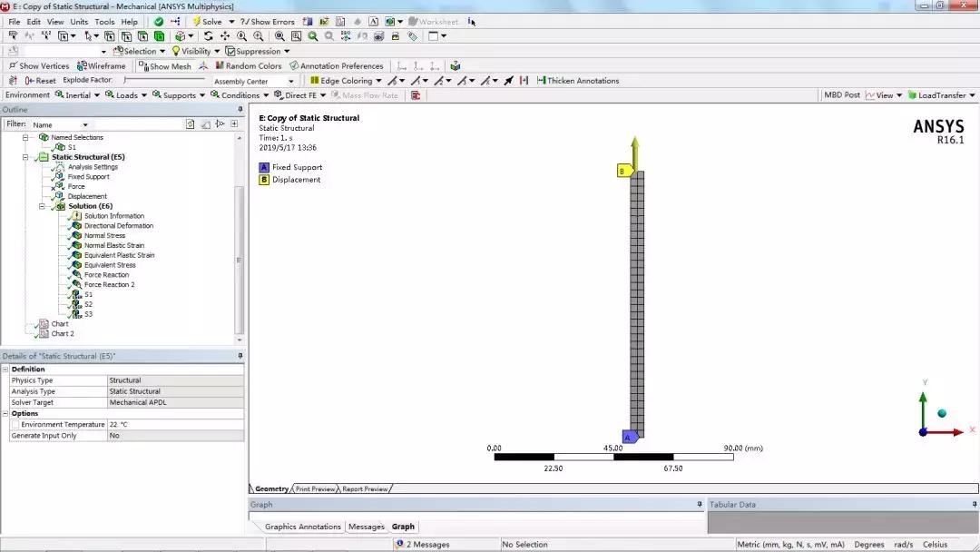Screen dimensions: 980x552
Task: Open the LoadTransfer menu
Action: (x=941, y=95)
